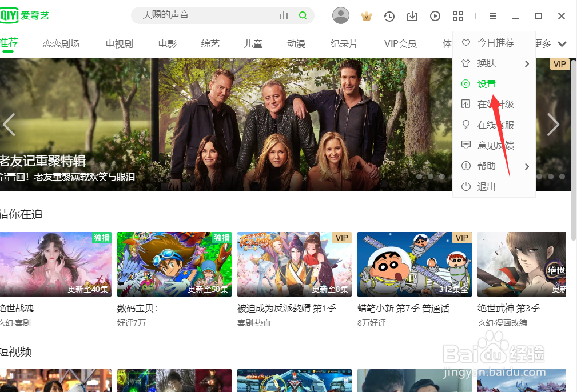Switch to 儿童 tab
The width and height of the screenshot is (577, 392).
pos(253,44)
